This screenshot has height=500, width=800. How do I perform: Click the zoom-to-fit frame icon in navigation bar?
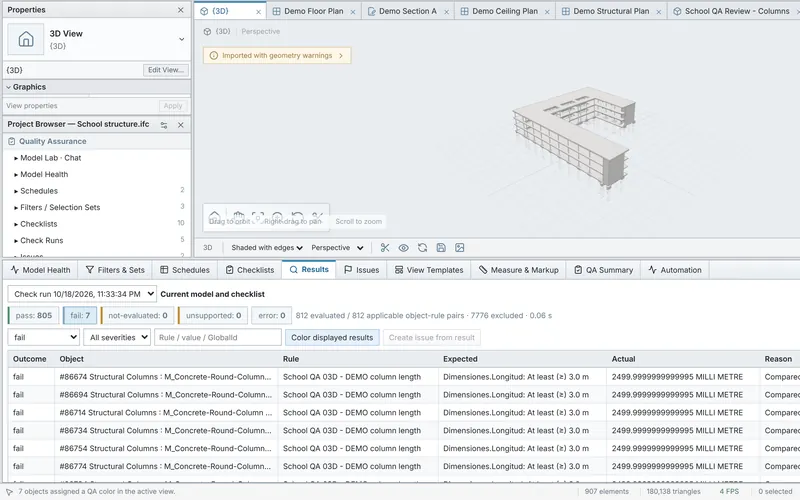pyautogui.click(x=258, y=216)
